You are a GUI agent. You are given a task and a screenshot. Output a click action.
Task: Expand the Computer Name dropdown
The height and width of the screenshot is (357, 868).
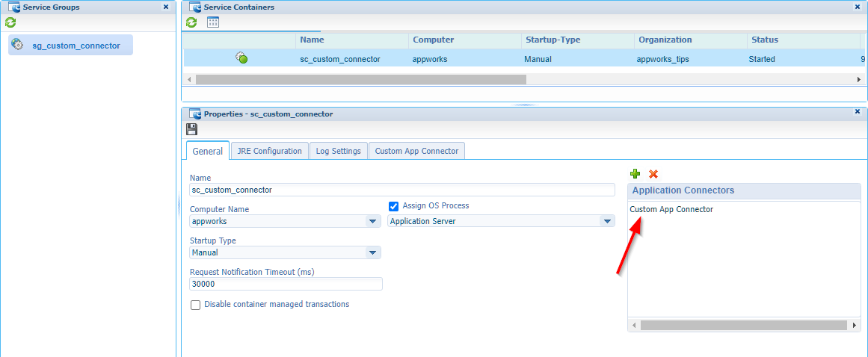pyautogui.click(x=372, y=222)
